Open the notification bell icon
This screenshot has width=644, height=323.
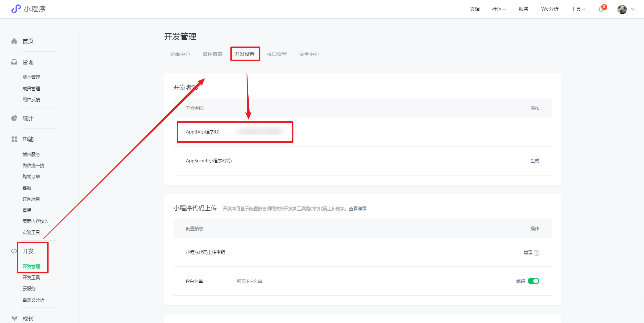(x=601, y=9)
